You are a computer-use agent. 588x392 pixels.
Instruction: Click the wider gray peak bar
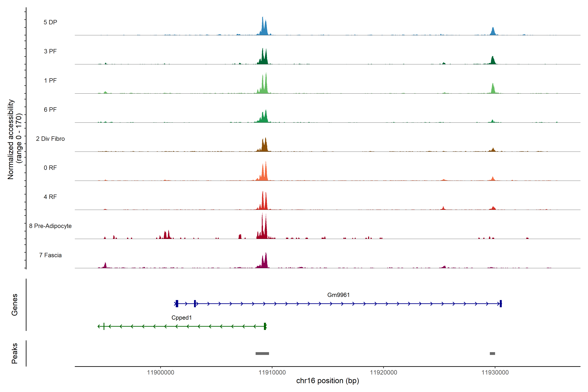click(262, 353)
